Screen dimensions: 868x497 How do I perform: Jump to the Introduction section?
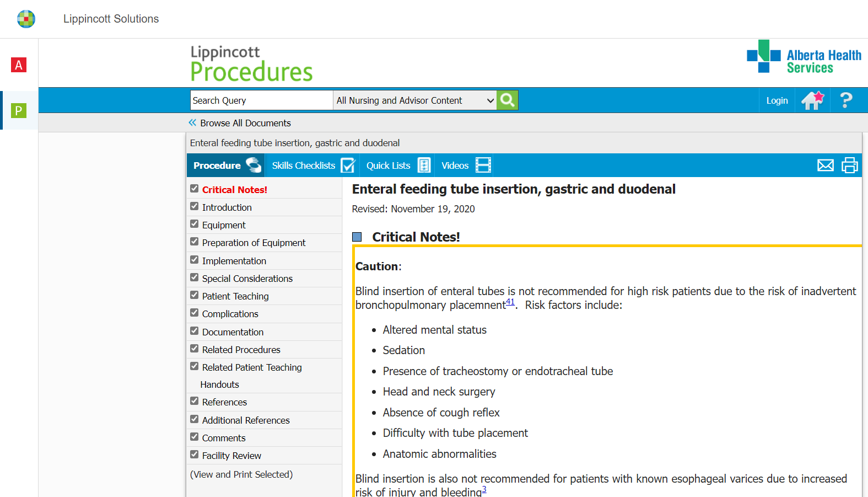click(x=227, y=207)
